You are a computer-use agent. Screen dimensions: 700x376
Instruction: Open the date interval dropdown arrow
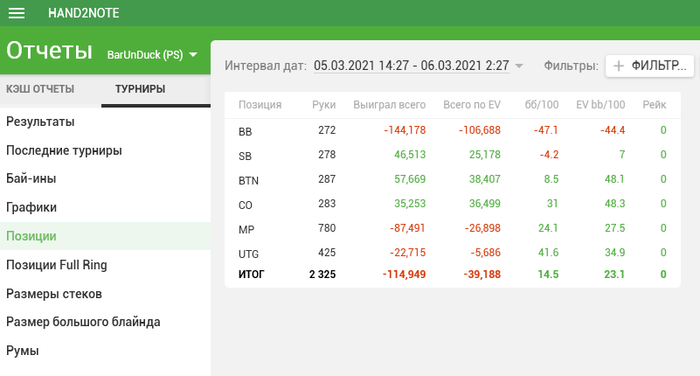coord(519,66)
